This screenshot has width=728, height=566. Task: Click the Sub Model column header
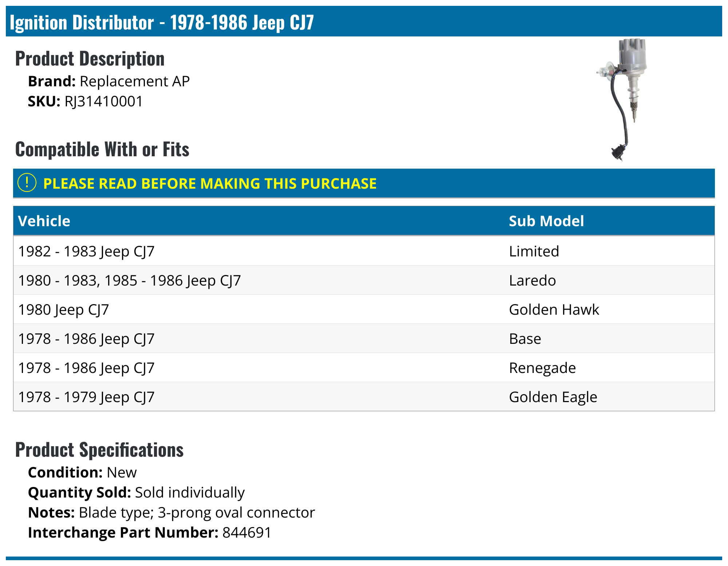[546, 221]
